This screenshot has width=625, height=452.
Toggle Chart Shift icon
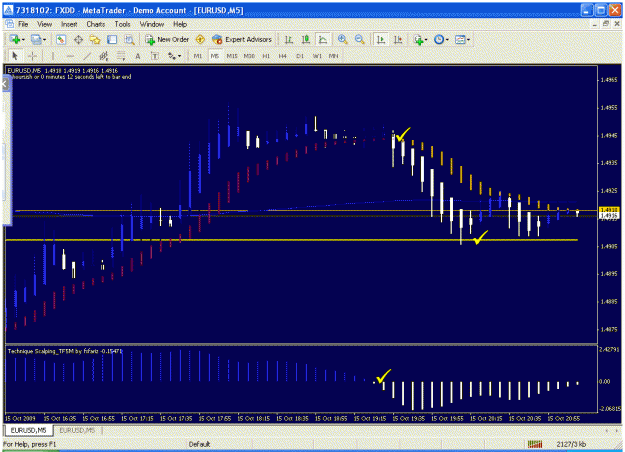(398, 39)
